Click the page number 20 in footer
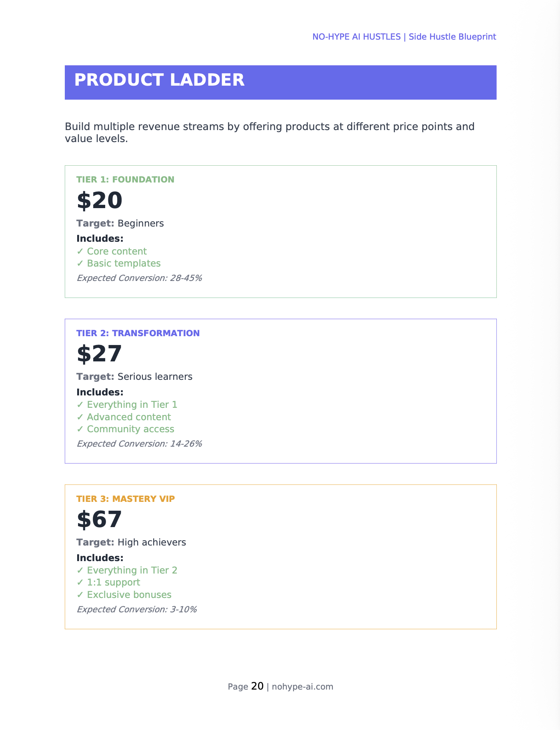This screenshot has width=560, height=730. point(257,686)
